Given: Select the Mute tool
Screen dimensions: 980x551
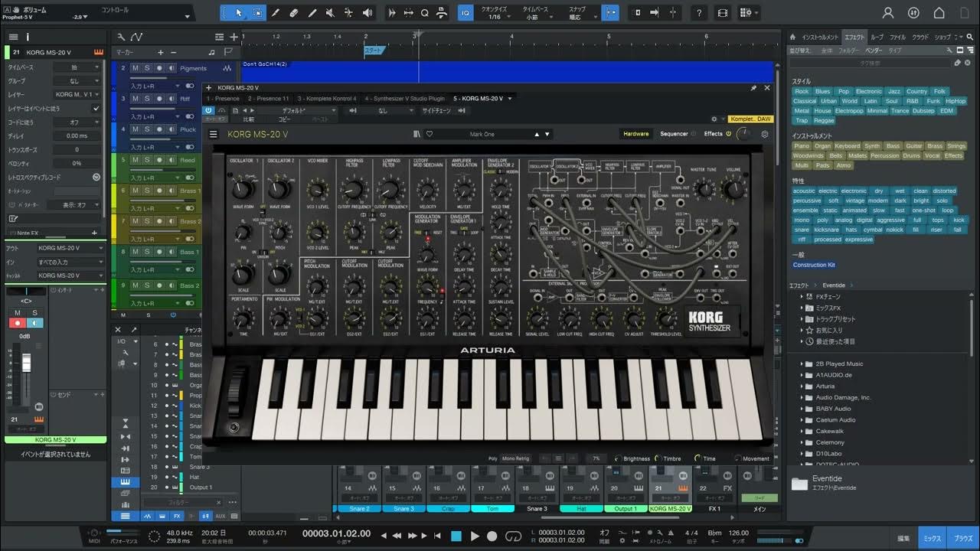Looking at the screenshot, I should 331,13.
